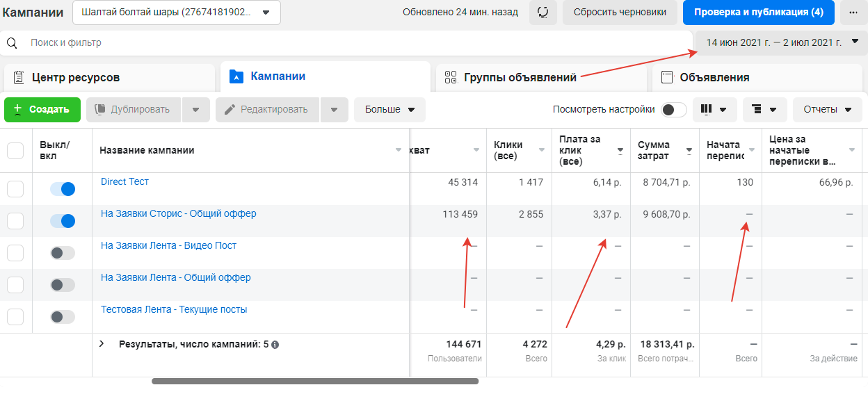The width and height of the screenshot is (868, 401).
Task: Click the search magnifier icon
Action: pyautogui.click(x=12, y=43)
